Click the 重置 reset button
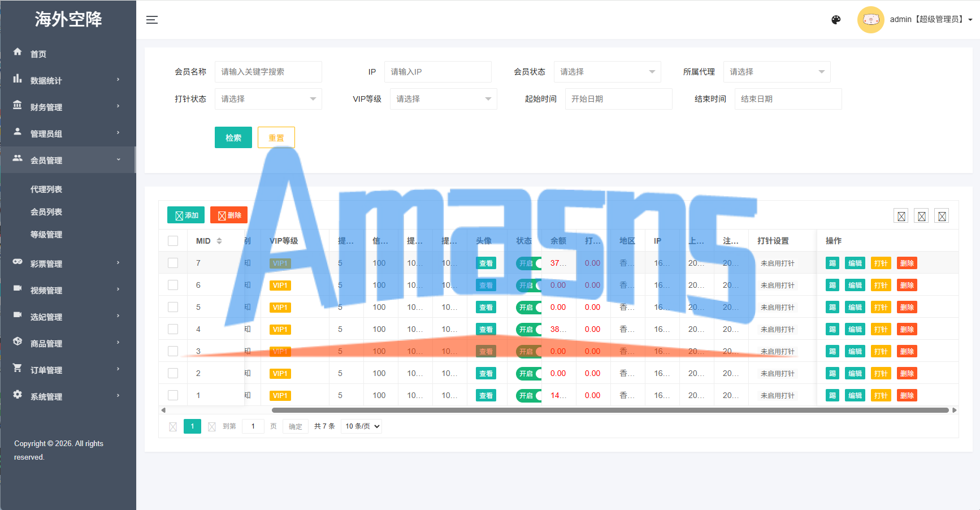This screenshot has height=510, width=980. coord(276,137)
